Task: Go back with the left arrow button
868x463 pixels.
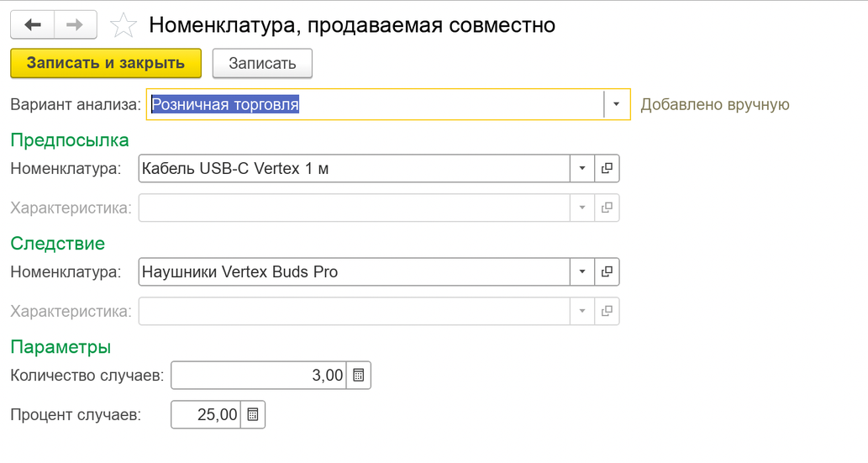Action: point(33,25)
